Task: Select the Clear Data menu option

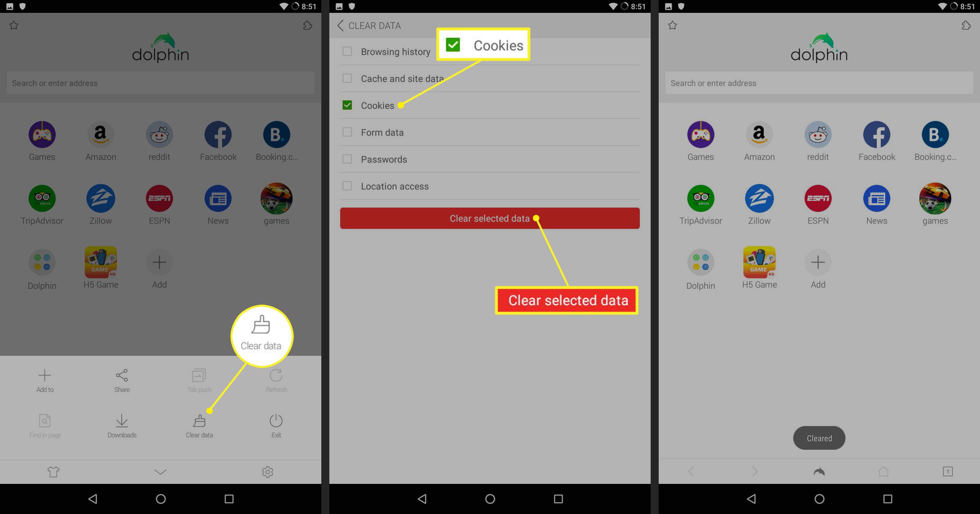Action: 199,425
